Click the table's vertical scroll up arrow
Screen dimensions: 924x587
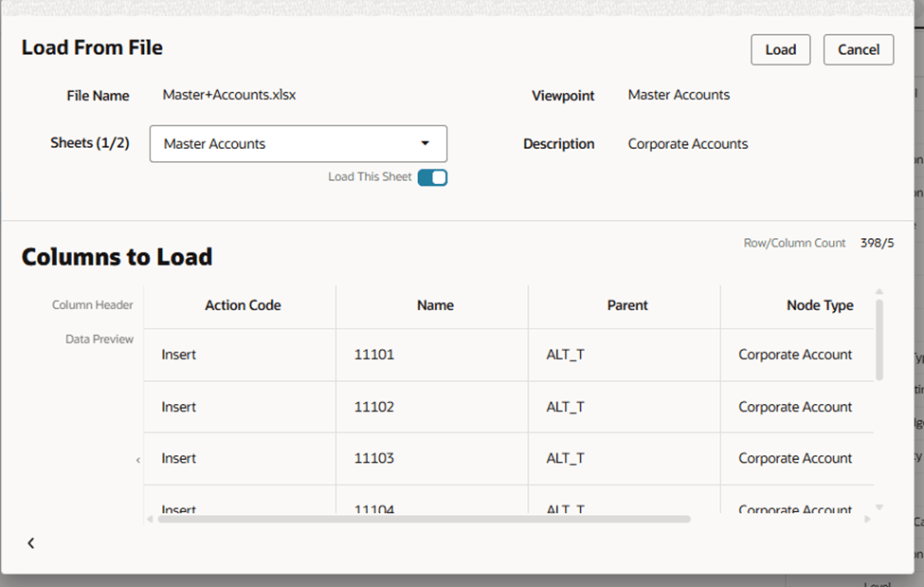(879, 292)
